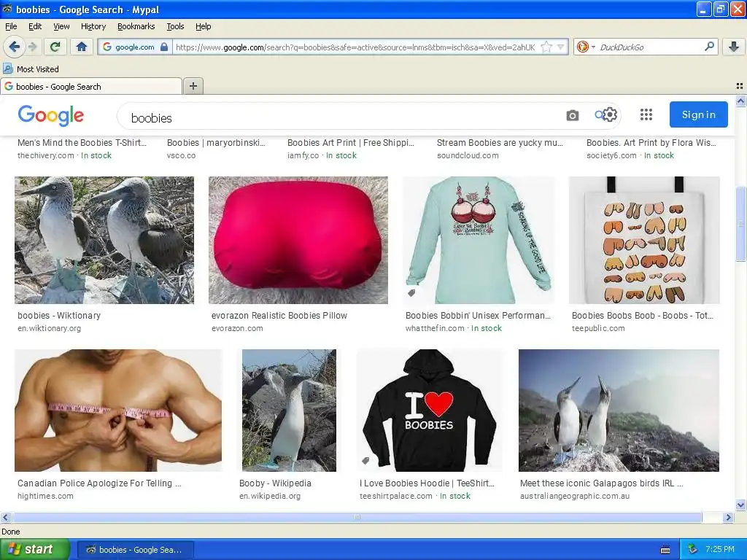Click Booby - Wikipedia caption link

[x=275, y=483]
